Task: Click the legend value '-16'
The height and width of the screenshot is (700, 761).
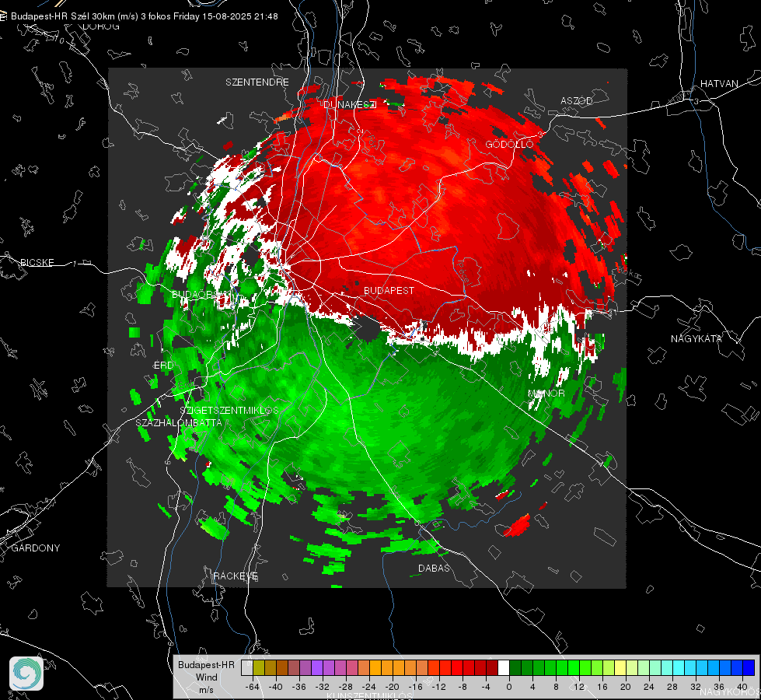Action: (x=415, y=687)
